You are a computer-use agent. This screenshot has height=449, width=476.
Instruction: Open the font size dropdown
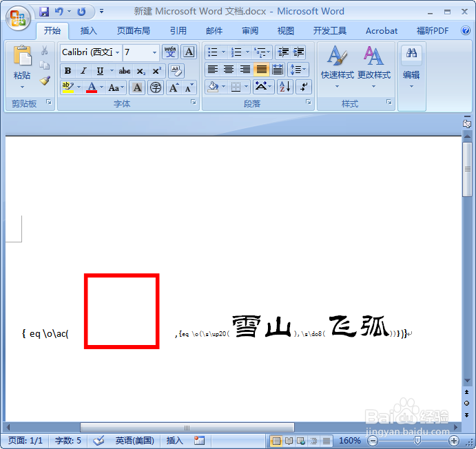pyautogui.click(x=154, y=52)
